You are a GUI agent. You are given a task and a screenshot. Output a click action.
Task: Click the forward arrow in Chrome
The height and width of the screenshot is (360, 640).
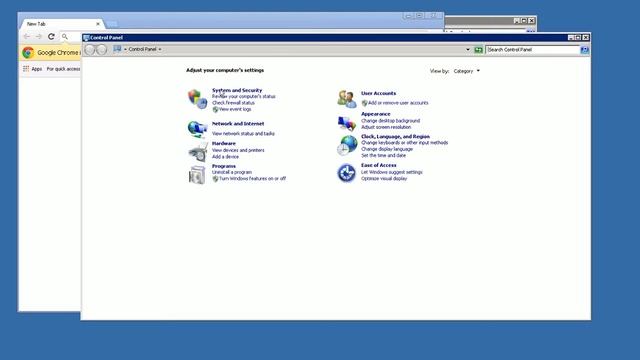pyautogui.click(x=39, y=37)
